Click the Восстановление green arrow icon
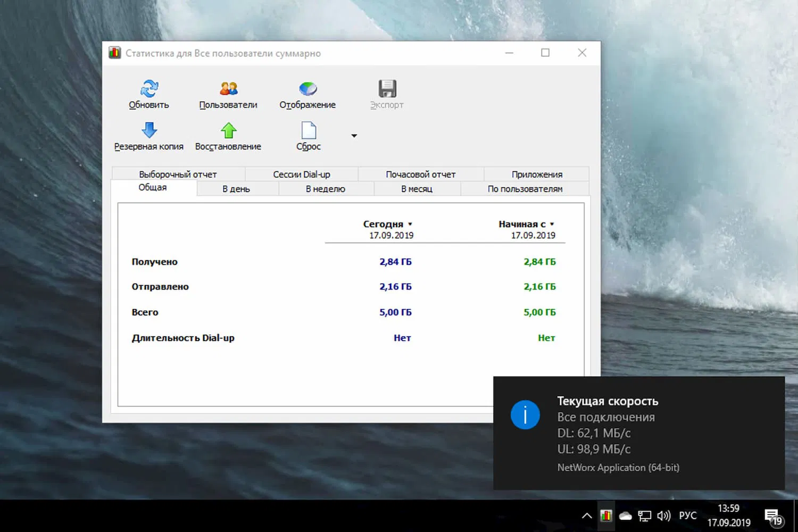Screen dimensions: 798x532 tap(228, 130)
